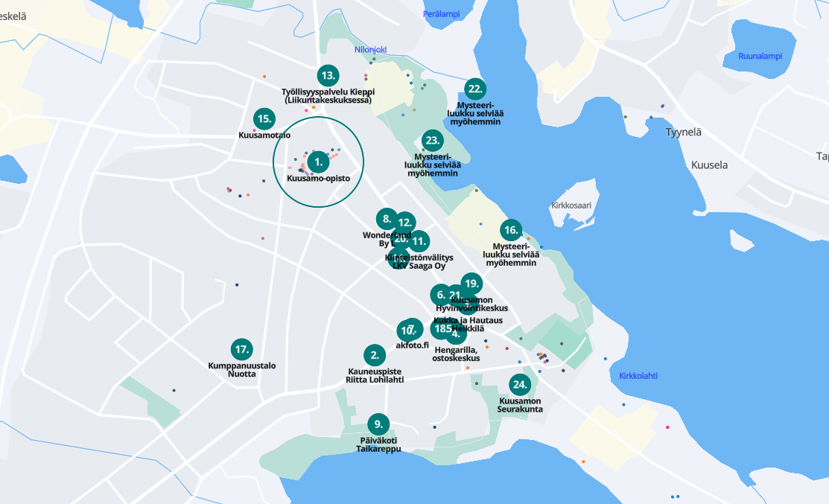The image size is (829, 504).
Task: Select map marker 1 at Kuusamo-opisto
Action: tap(318, 162)
